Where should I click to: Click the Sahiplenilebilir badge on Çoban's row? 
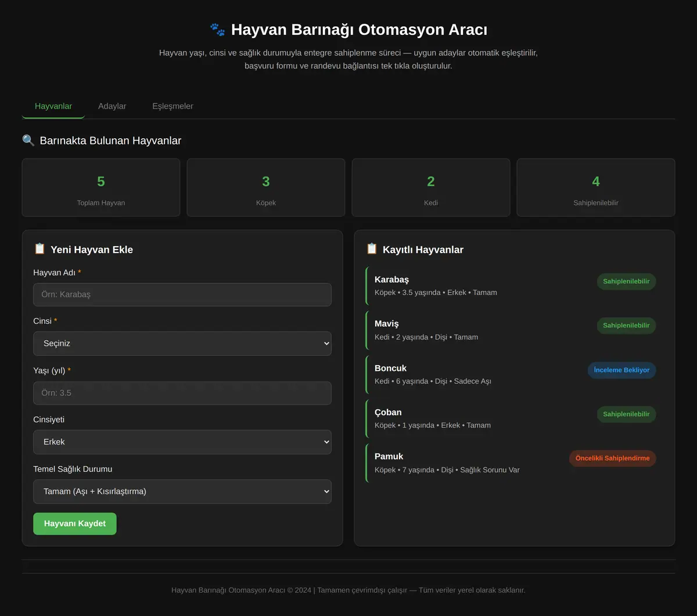click(626, 414)
